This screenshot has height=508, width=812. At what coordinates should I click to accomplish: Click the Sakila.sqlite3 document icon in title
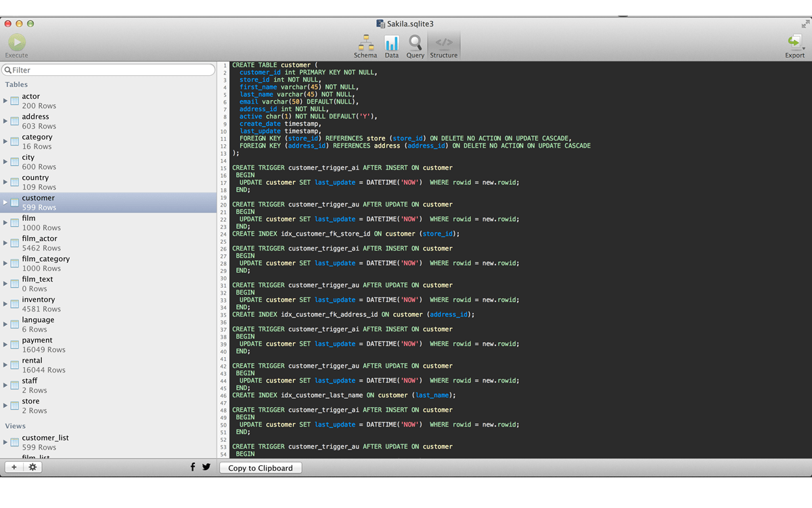[381, 24]
